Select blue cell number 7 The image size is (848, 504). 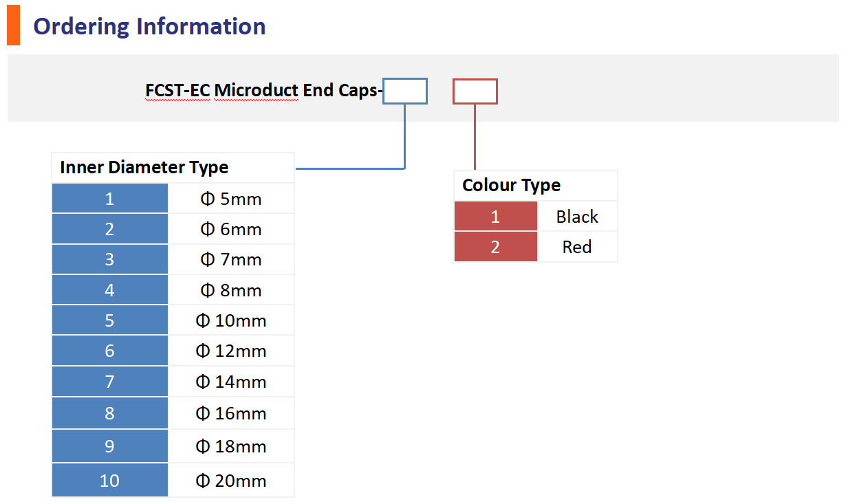click(109, 381)
